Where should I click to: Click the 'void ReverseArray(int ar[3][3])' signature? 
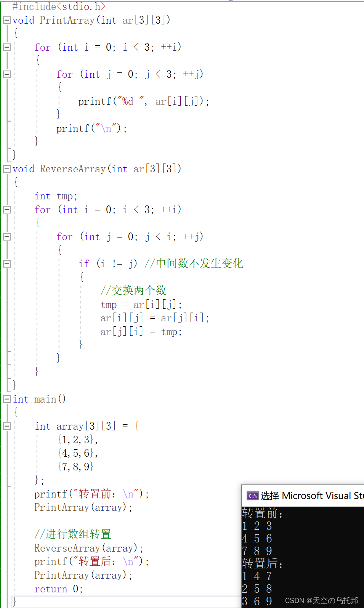(97, 169)
